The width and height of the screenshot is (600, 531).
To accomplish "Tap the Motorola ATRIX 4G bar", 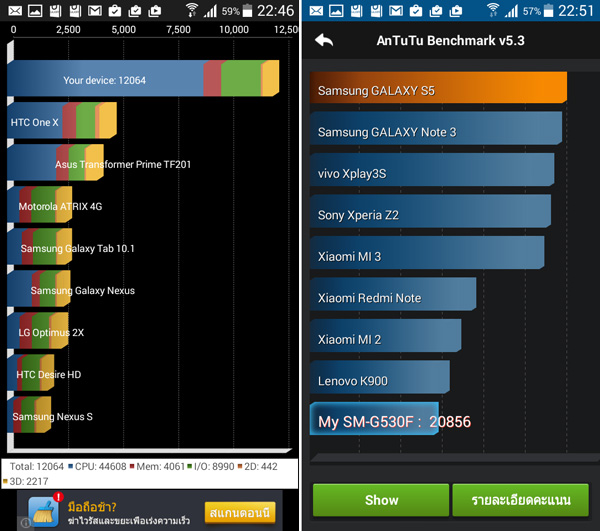I will coord(40,205).
